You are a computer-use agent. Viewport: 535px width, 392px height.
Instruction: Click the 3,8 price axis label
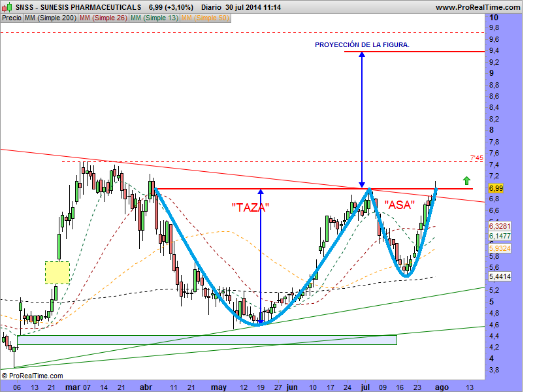coord(494,370)
